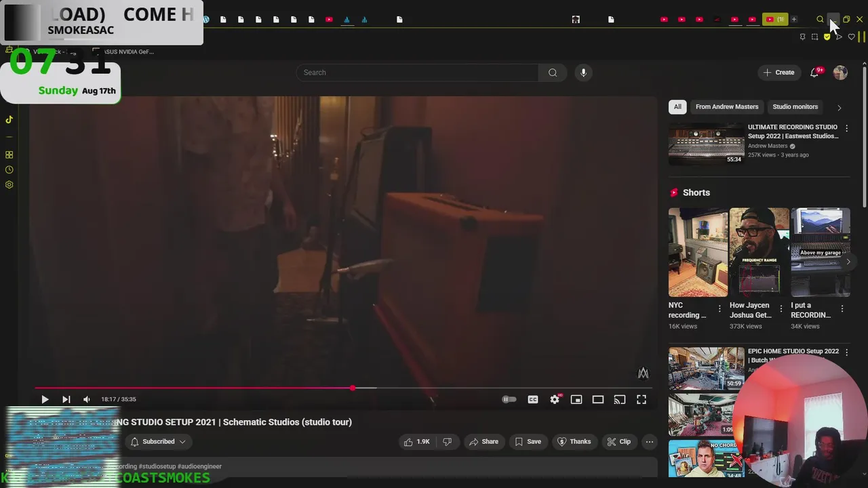The height and width of the screenshot is (488, 868).
Task: Toggle theater mode view
Action: coord(598,399)
